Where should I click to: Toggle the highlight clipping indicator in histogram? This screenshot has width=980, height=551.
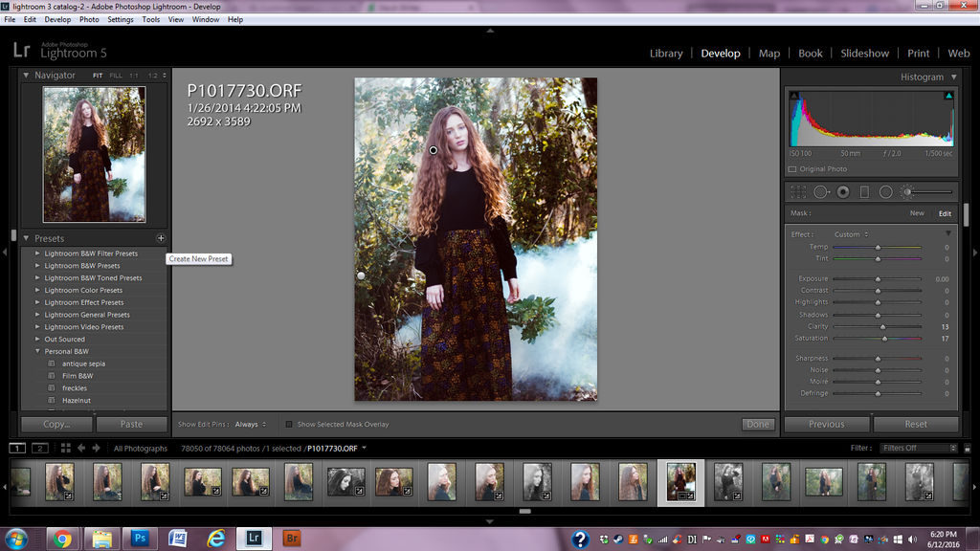948,96
